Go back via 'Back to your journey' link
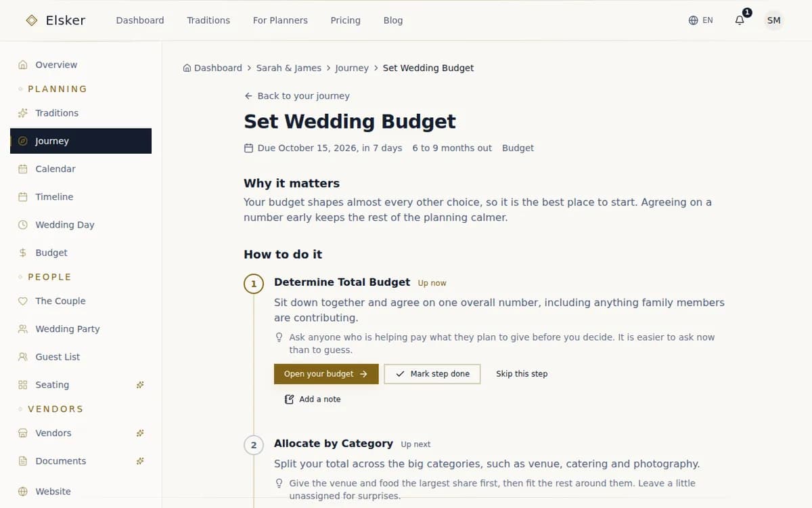Viewport: 812px width, 508px height. tap(297, 96)
